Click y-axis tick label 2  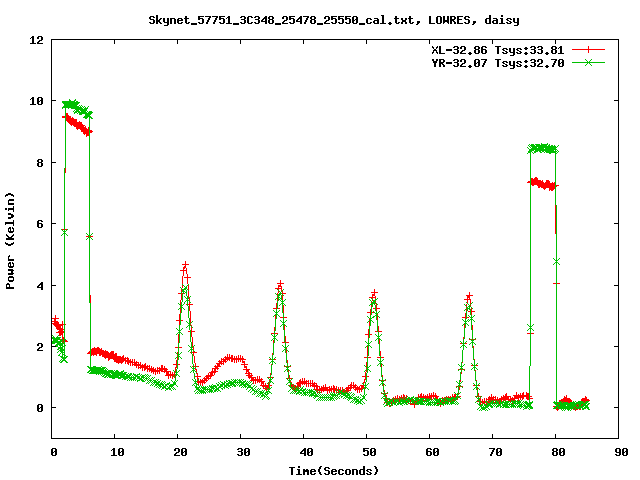(x=40, y=347)
